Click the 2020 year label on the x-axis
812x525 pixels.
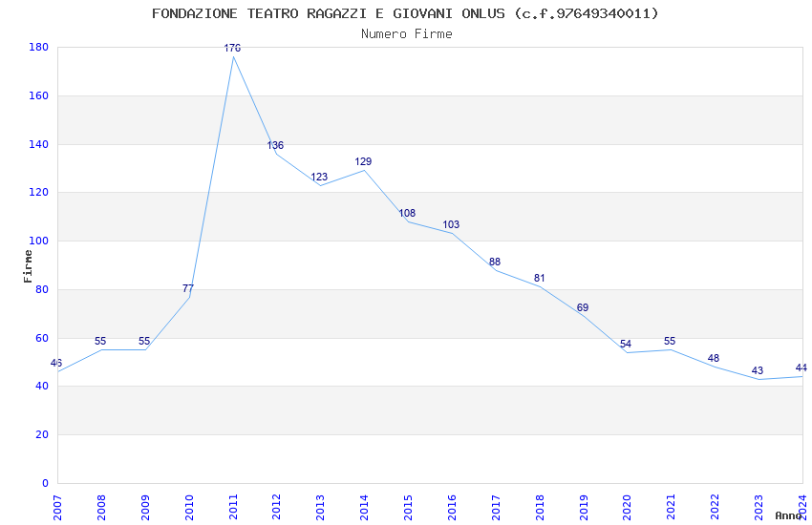tap(627, 508)
